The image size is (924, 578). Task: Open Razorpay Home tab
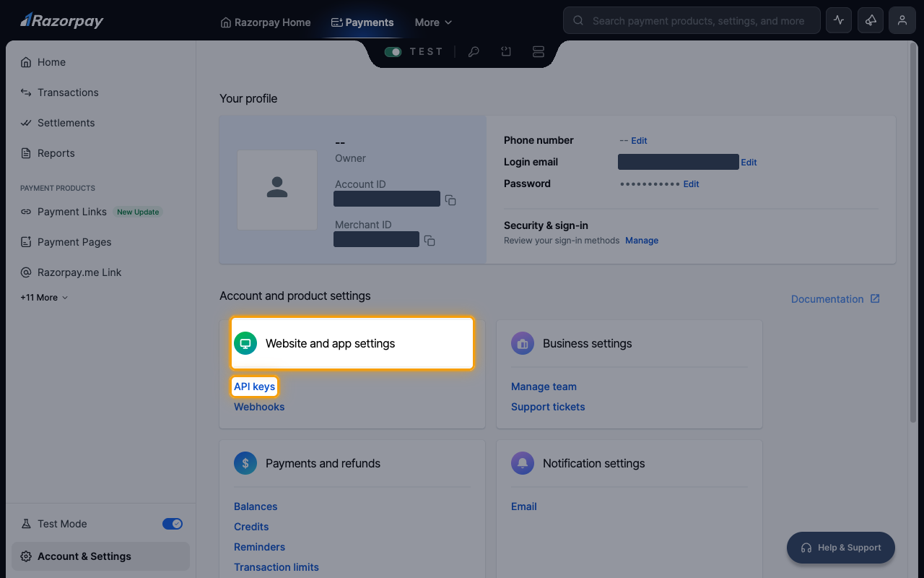click(x=266, y=22)
